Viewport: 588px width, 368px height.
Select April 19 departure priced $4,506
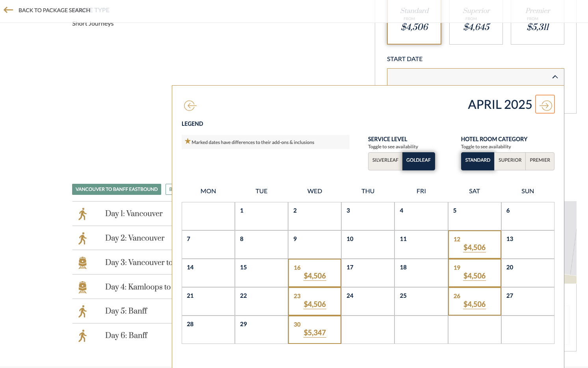click(474, 273)
